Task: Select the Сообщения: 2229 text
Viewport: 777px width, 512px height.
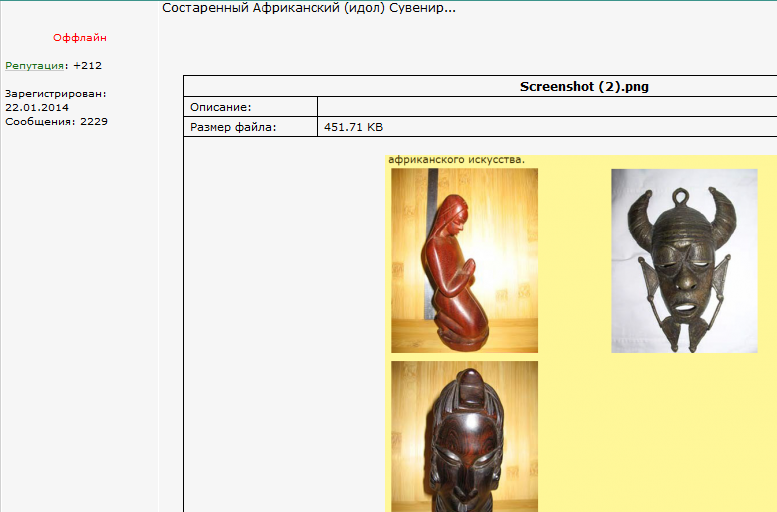Action: (x=56, y=121)
